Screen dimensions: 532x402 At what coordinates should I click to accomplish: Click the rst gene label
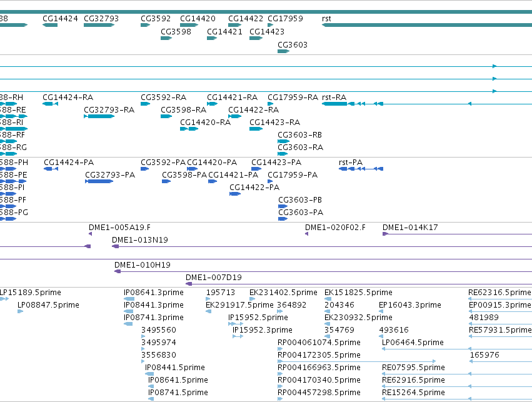tap(326, 18)
